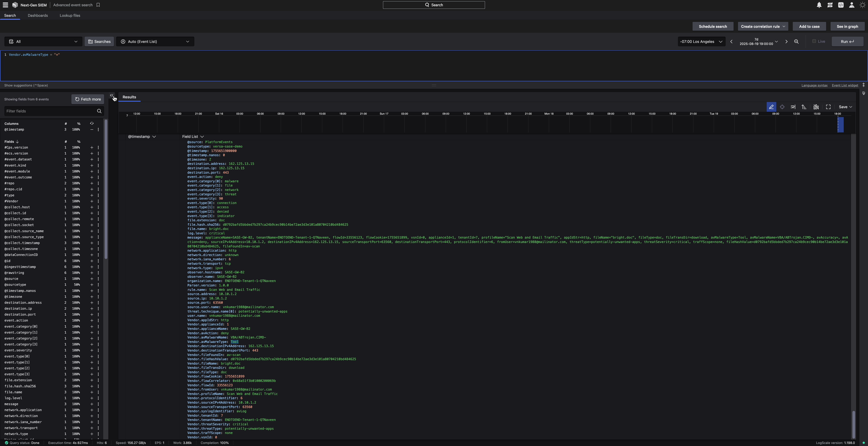Select the pencil edit tool in results toolbar
This screenshot has width=868, height=446.
click(771, 107)
